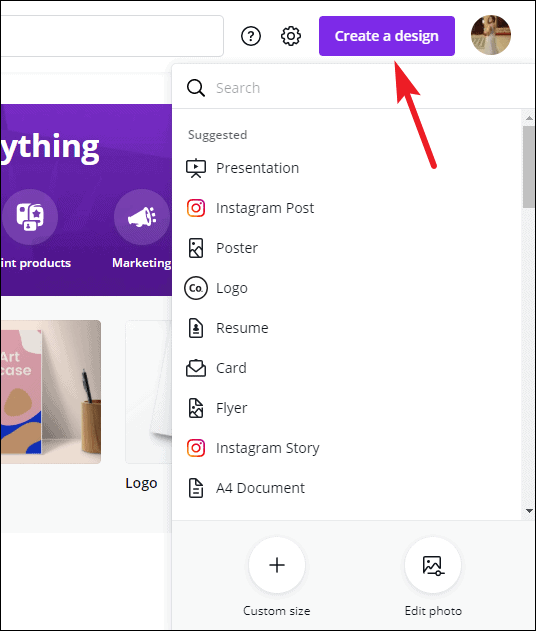Click the Create a design button

pyautogui.click(x=387, y=36)
